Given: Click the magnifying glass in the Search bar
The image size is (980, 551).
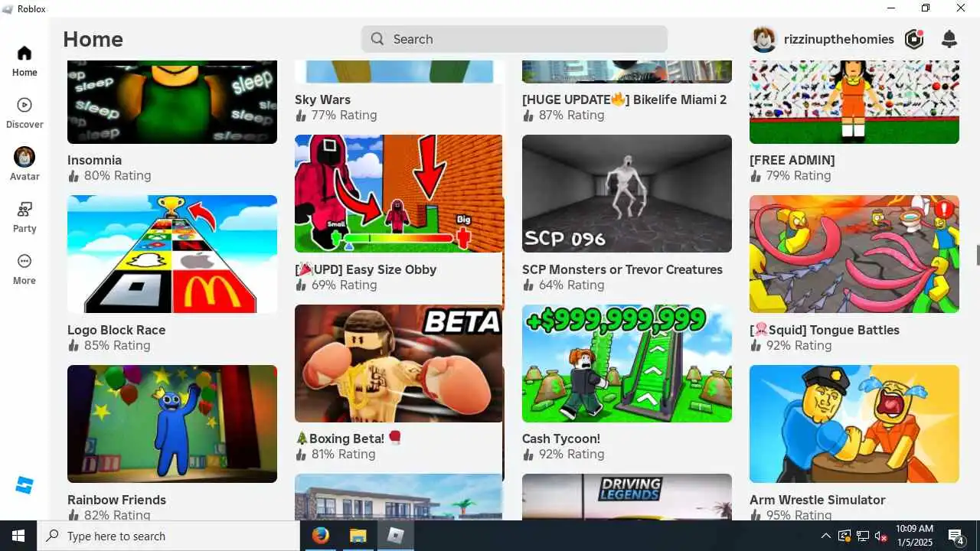Looking at the screenshot, I should pyautogui.click(x=377, y=39).
